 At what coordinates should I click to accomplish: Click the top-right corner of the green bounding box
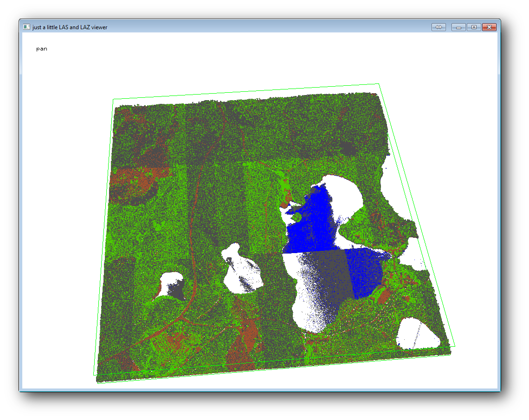379,84
